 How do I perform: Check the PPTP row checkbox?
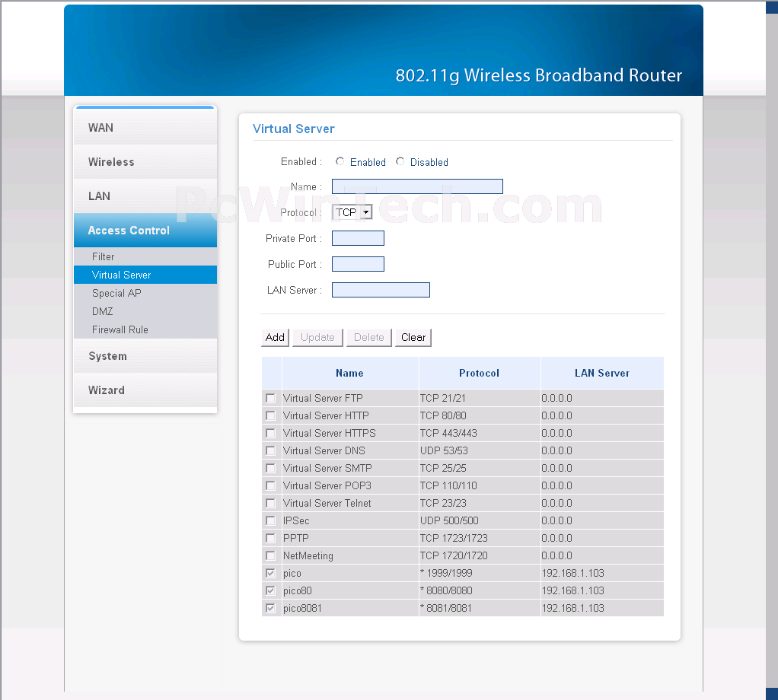click(270, 538)
